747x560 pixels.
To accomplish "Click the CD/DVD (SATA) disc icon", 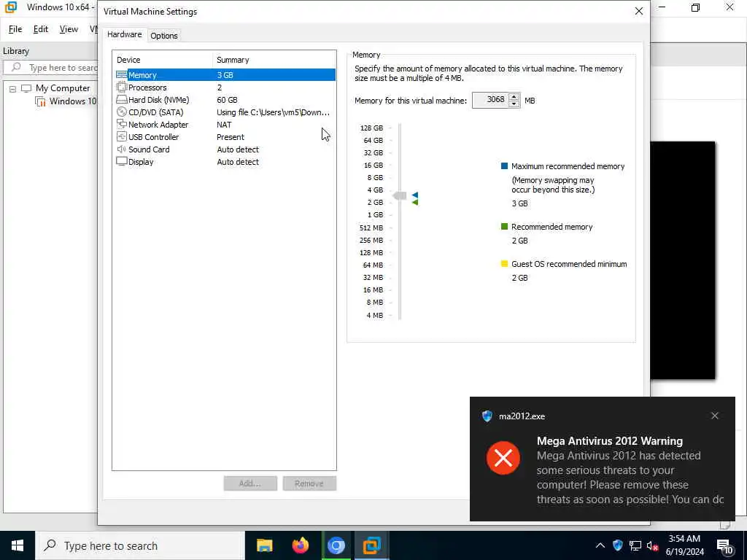I will [122, 112].
